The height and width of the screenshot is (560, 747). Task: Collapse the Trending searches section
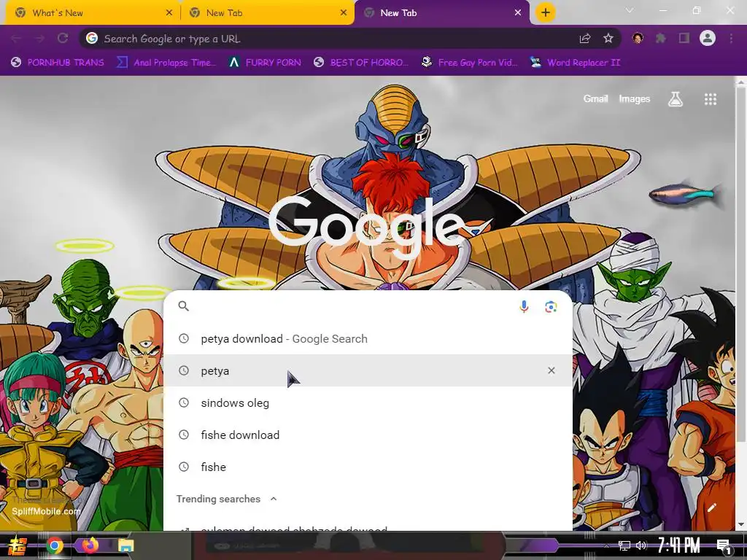point(274,499)
